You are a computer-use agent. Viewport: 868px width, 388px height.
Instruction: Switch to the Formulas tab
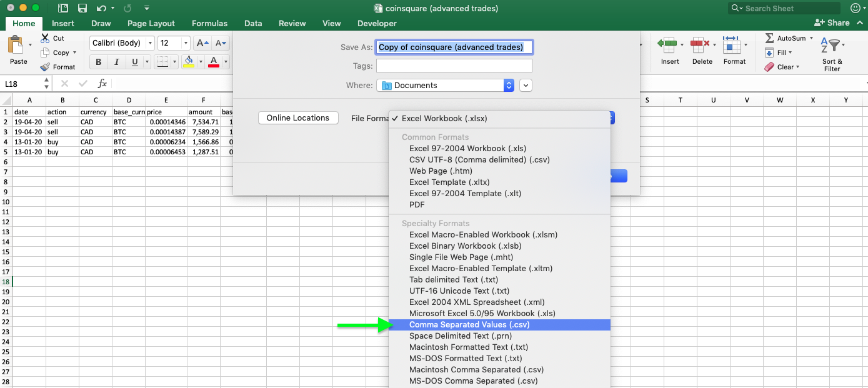[209, 23]
